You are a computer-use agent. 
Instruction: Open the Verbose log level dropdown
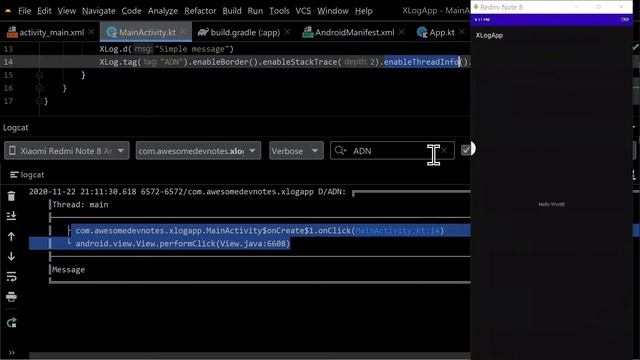[296, 151]
